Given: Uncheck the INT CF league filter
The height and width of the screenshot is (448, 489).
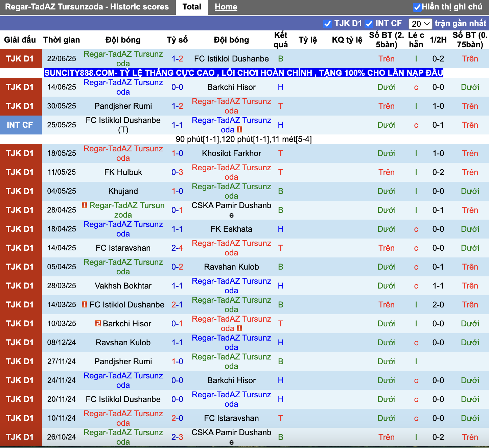Looking at the screenshot, I should 369,24.
